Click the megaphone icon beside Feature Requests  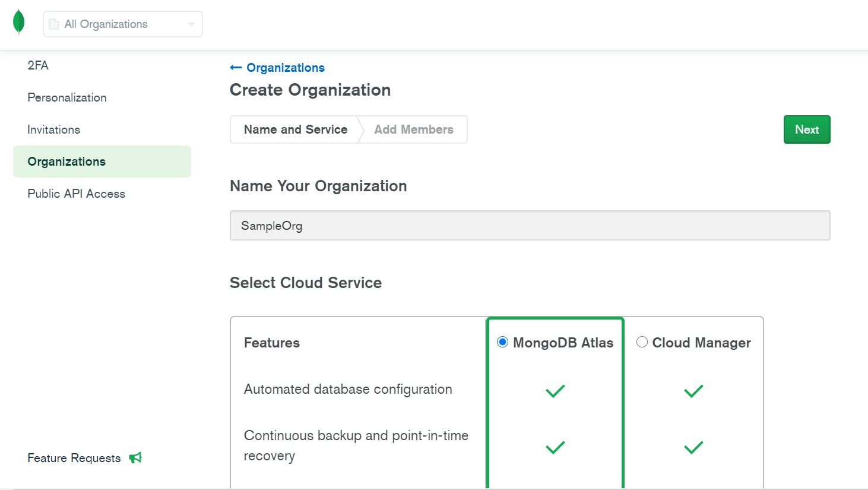tap(135, 457)
